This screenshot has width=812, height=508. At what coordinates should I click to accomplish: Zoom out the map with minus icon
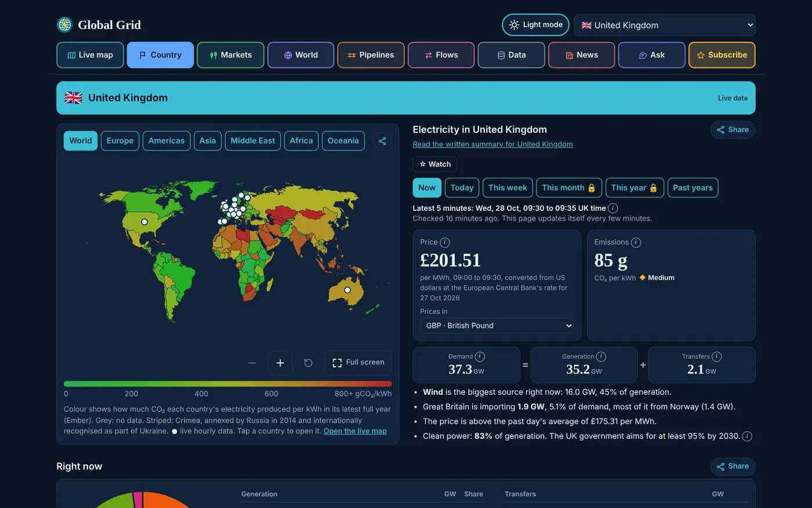252,363
